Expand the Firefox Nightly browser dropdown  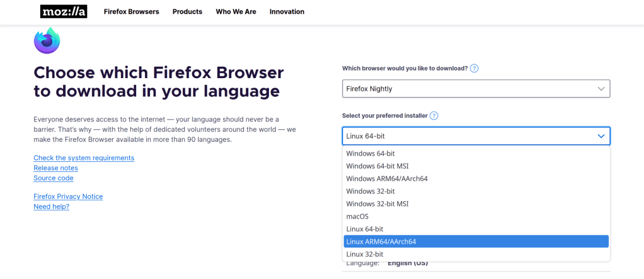click(476, 89)
